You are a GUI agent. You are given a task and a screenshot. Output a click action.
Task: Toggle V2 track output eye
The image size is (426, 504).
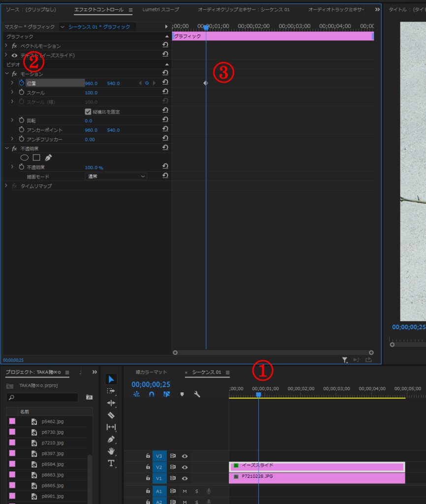(x=185, y=467)
